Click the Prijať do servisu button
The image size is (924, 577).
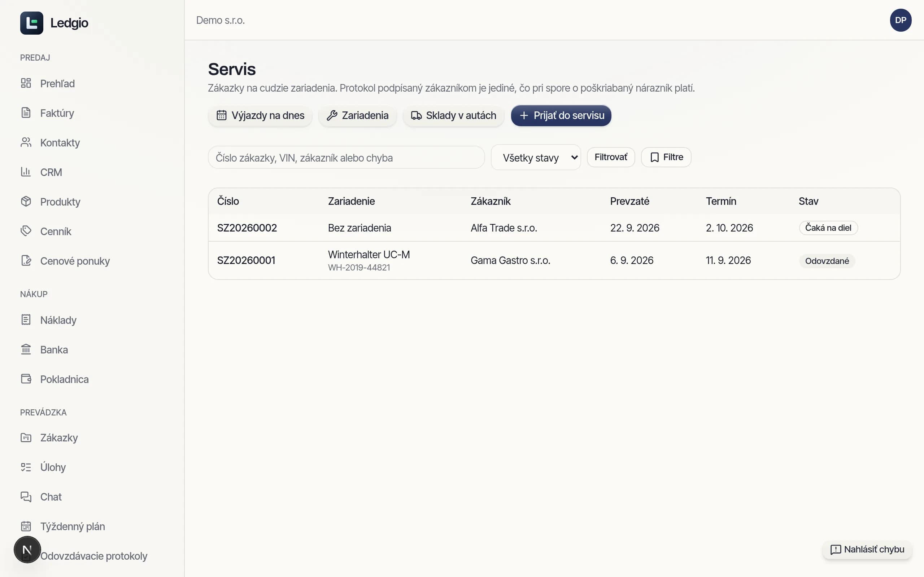(x=561, y=116)
